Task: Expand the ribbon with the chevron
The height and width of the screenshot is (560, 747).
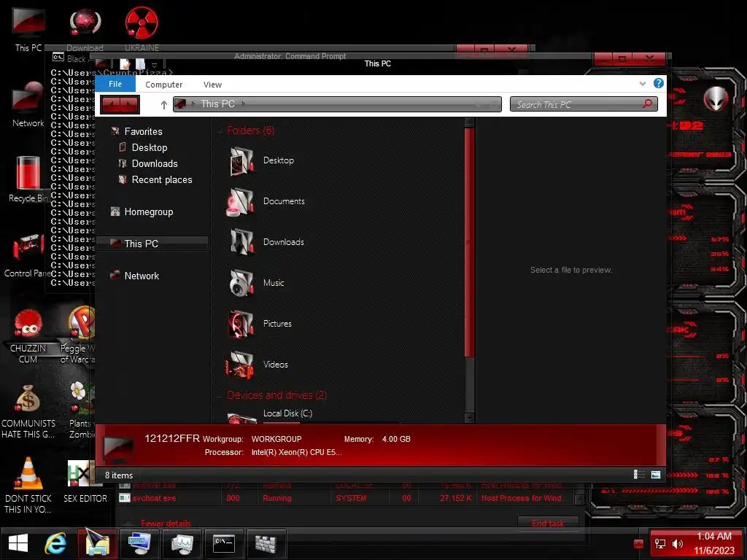Action: pos(642,84)
